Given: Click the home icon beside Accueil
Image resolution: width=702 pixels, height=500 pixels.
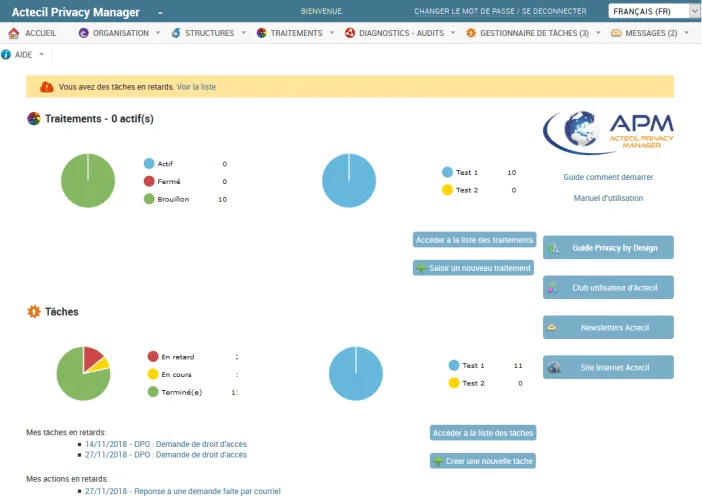Looking at the screenshot, I should [x=13, y=33].
